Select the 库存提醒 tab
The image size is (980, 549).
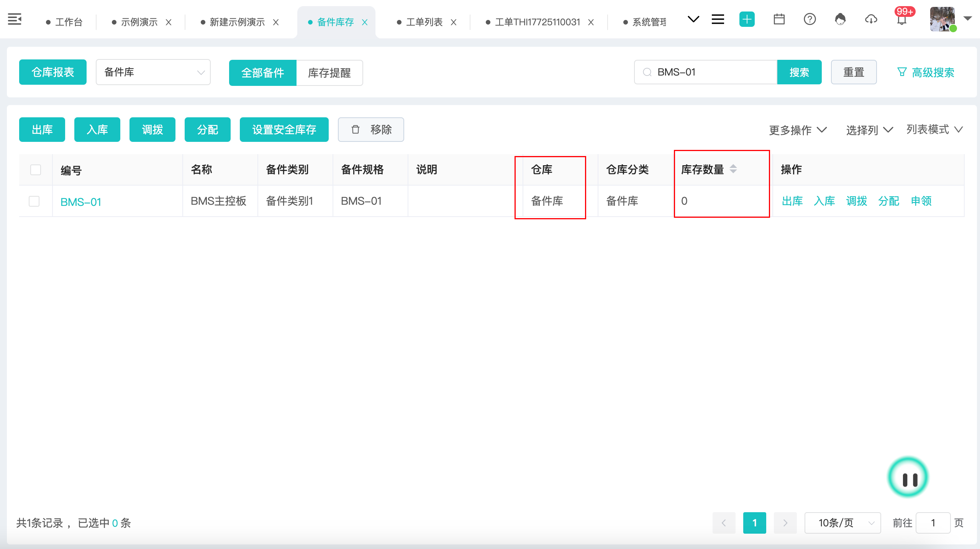(329, 72)
